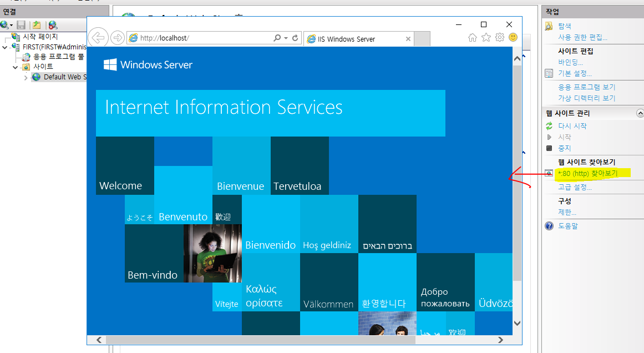Click 중지 to stop the website

pyautogui.click(x=564, y=148)
